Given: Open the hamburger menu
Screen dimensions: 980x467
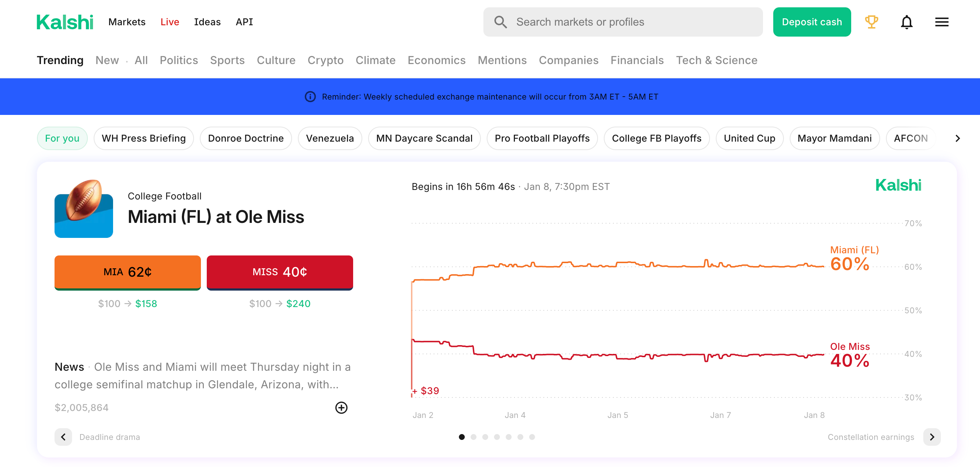Looking at the screenshot, I should 942,22.
